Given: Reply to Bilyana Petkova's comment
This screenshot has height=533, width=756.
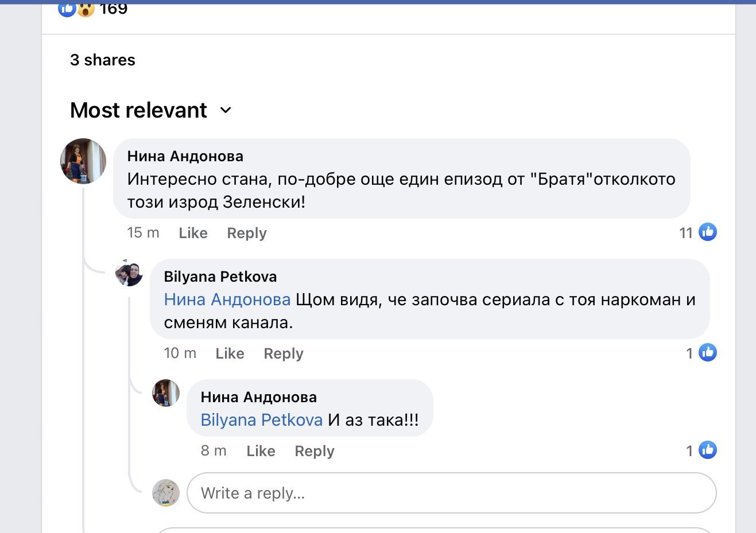Looking at the screenshot, I should pos(284,353).
